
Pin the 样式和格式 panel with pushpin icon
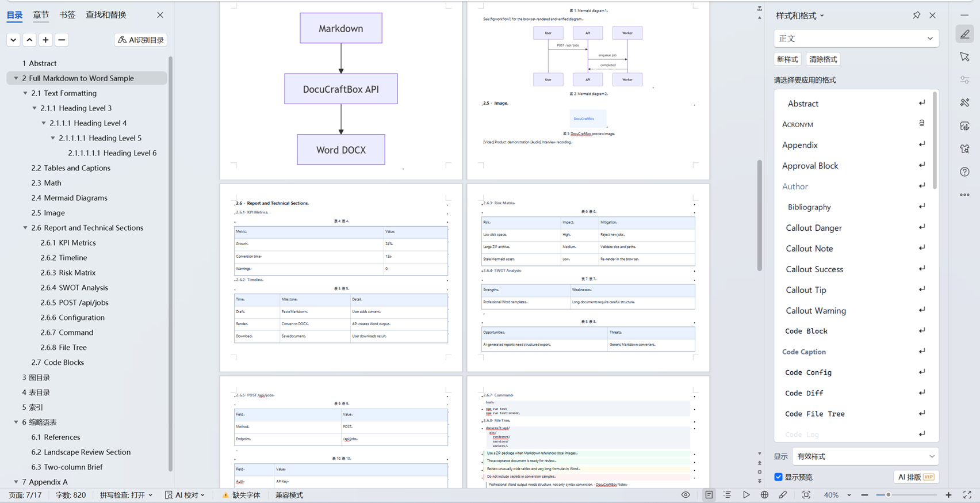pyautogui.click(x=917, y=16)
